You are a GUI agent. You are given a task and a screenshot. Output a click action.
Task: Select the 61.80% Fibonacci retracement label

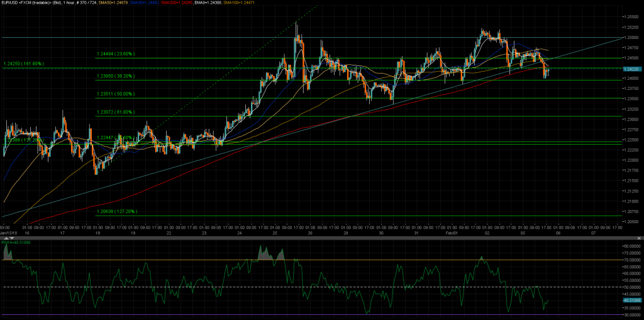(115, 112)
